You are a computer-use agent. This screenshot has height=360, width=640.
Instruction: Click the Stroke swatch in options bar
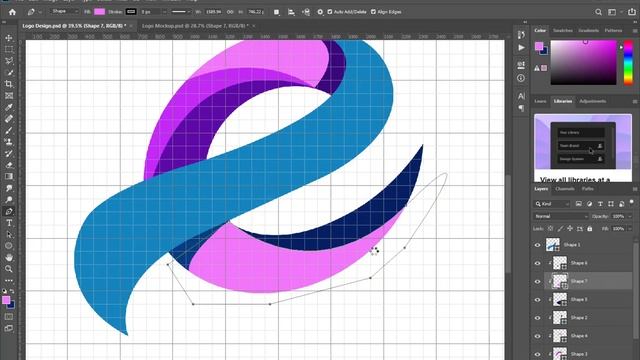click(131, 12)
